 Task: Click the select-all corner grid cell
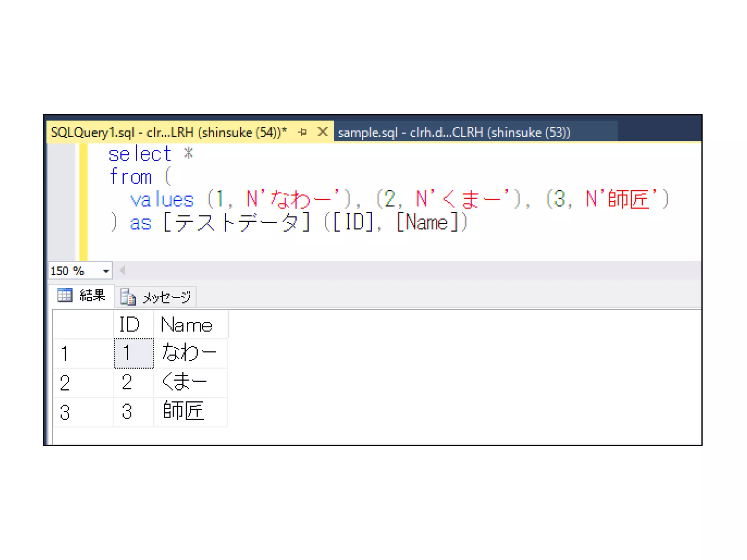pos(83,324)
